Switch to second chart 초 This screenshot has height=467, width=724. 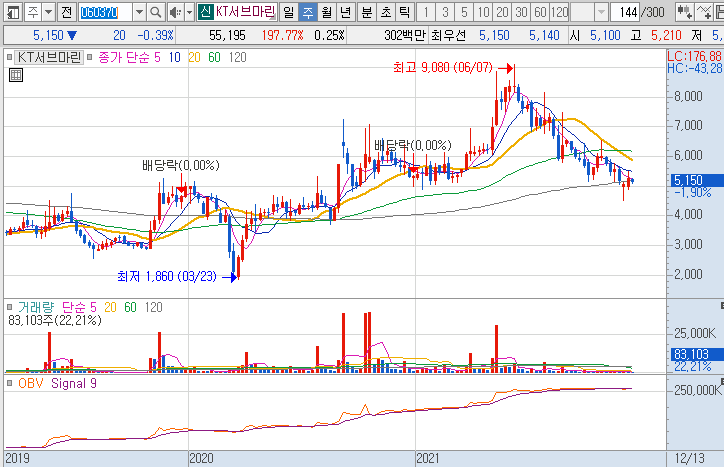pos(386,12)
